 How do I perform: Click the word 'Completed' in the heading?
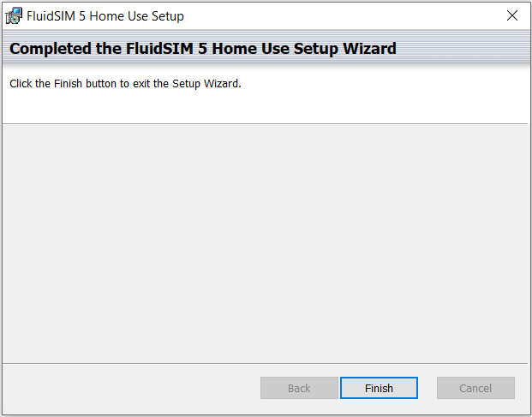tap(51, 49)
